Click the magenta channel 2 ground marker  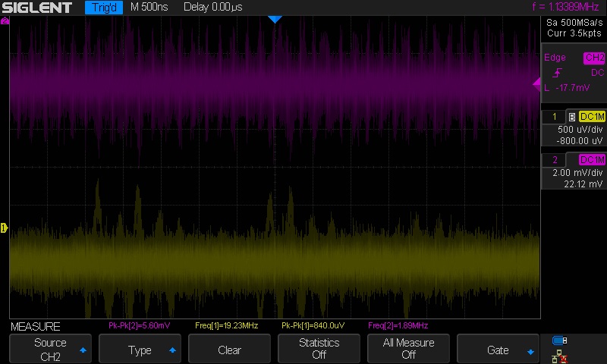(x=5, y=21)
